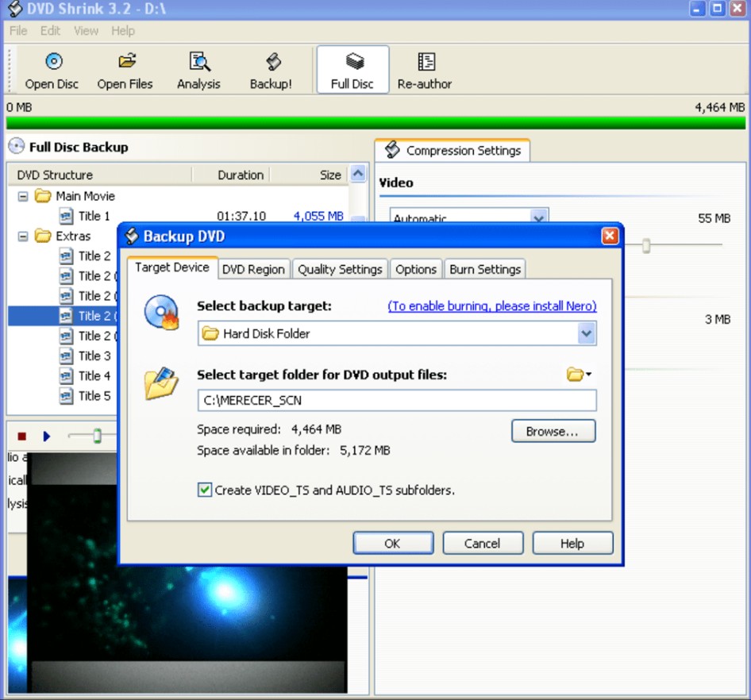The image size is (751, 700).
Task: Close the Backup DVD dialog
Action: (610, 236)
